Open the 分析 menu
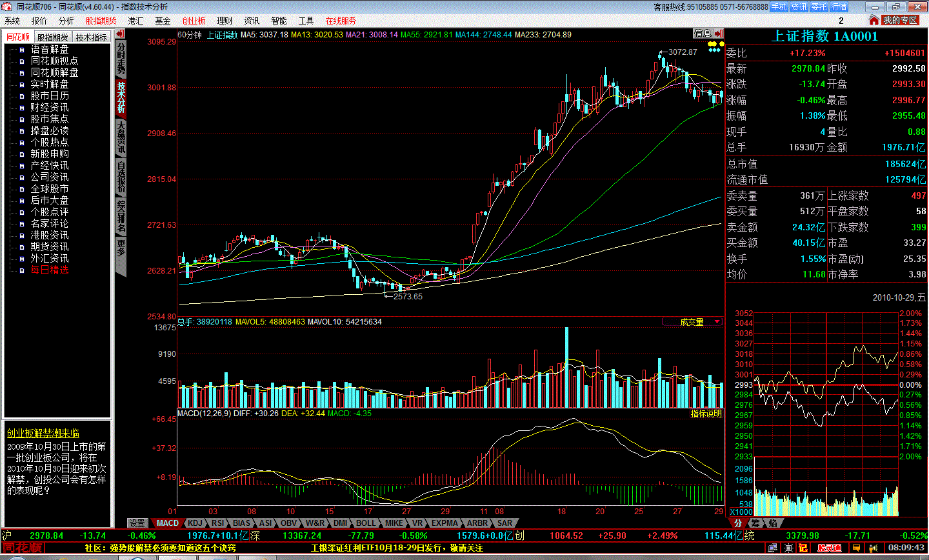This screenshot has width=929, height=560. (66, 21)
